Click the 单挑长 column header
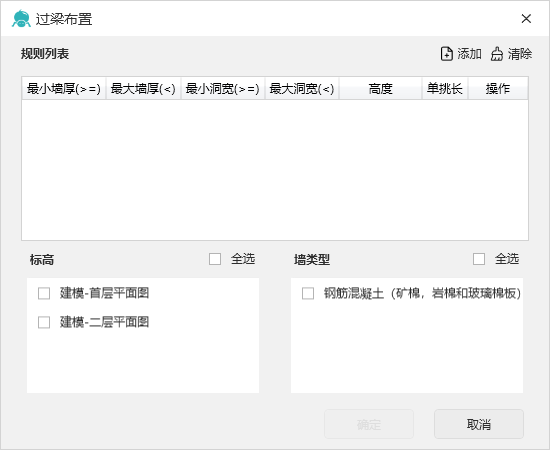 445,88
